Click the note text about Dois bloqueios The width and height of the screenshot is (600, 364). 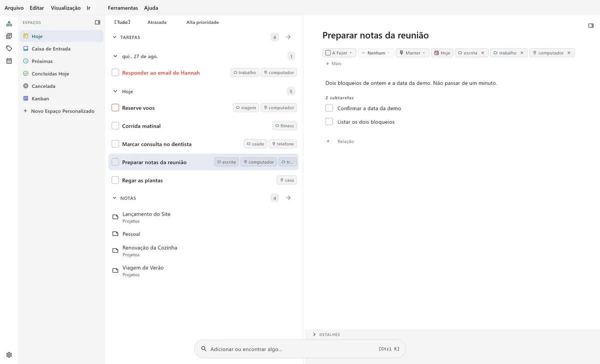411,83
